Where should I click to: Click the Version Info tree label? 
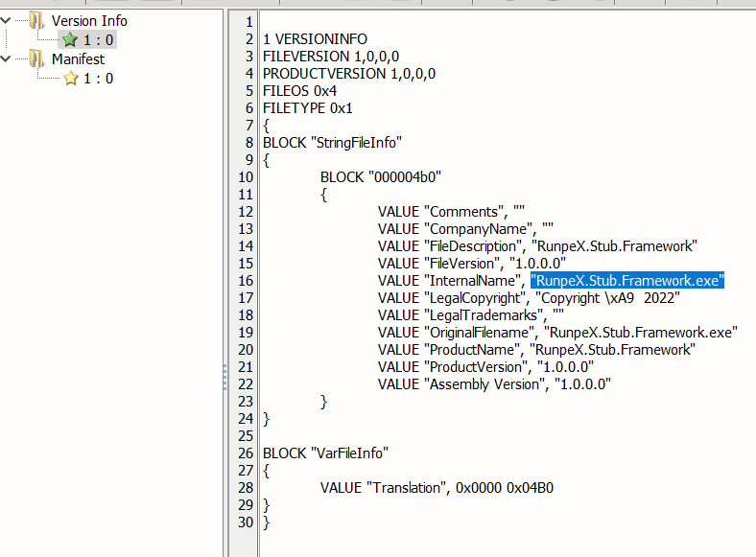(89, 21)
